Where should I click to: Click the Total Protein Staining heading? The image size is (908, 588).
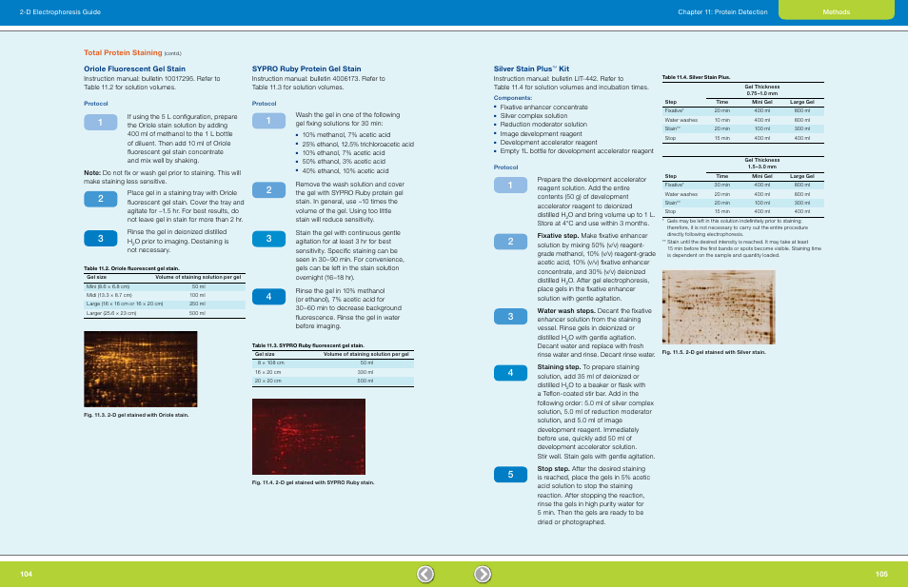(123, 52)
